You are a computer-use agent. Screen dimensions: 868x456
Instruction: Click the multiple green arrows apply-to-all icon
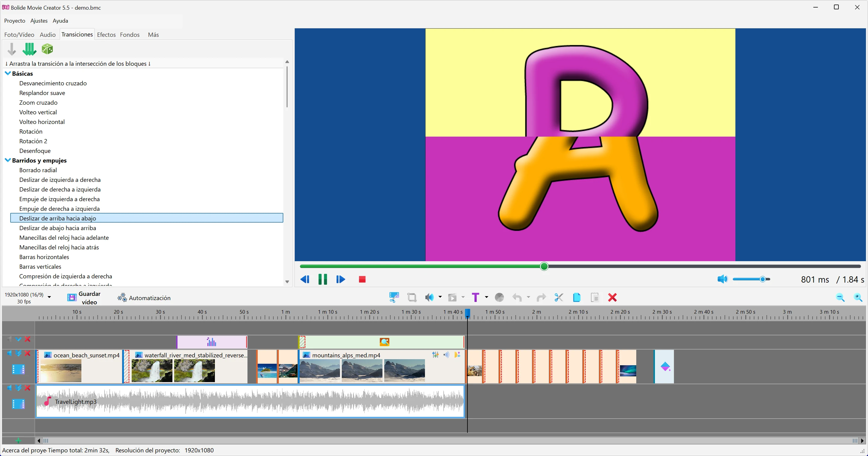(29, 49)
